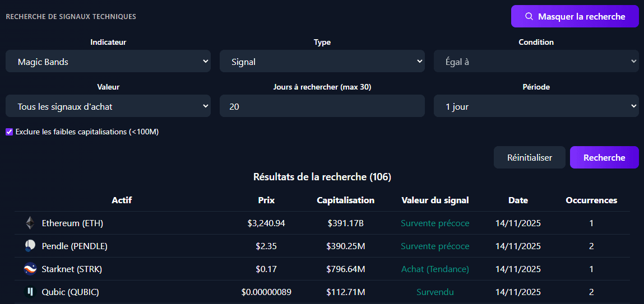Click the Jours à rechercher (max 30) label

coord(322,87)
